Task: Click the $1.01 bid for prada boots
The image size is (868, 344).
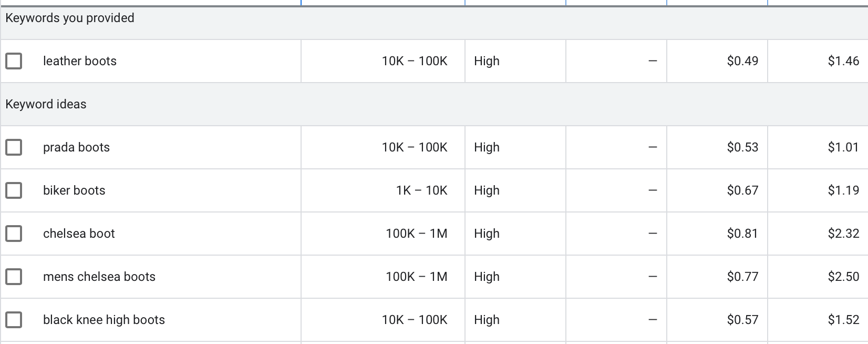Action: tap(843, 147)
